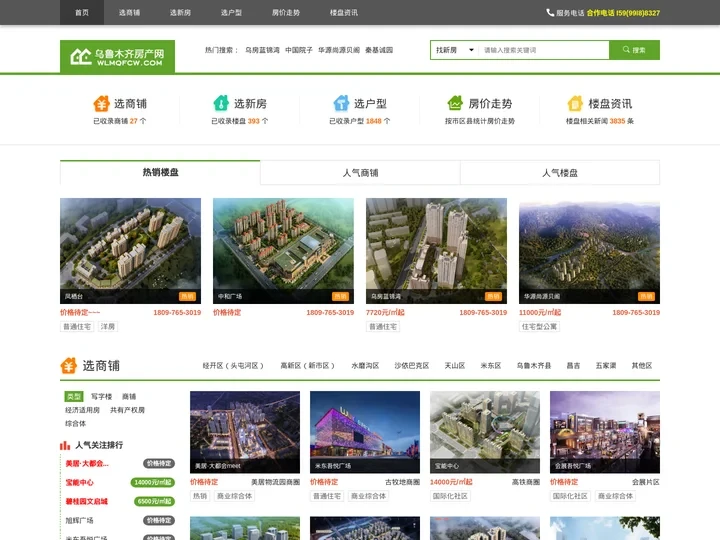Select the 商铺 type filter

[129, 396]
